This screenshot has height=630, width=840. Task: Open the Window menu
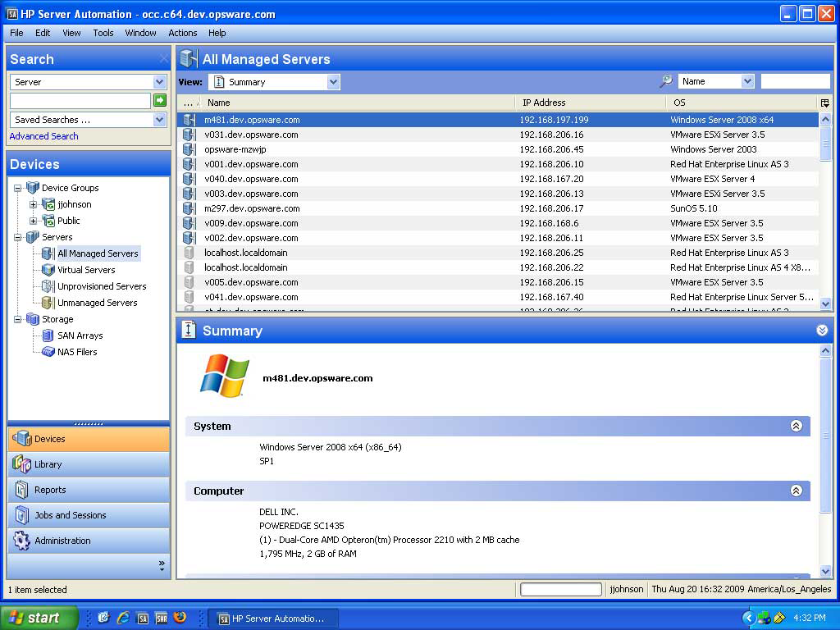tap(140, 33)
